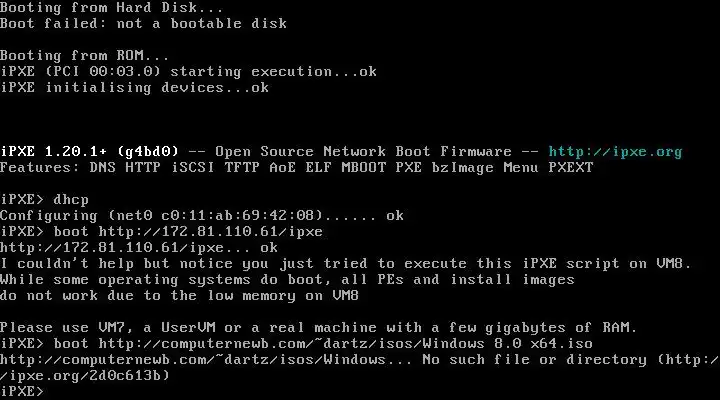The image size is (720, 400).
Task: Click the 'Booting from ROM...' line
Action: tap(84, 56)
